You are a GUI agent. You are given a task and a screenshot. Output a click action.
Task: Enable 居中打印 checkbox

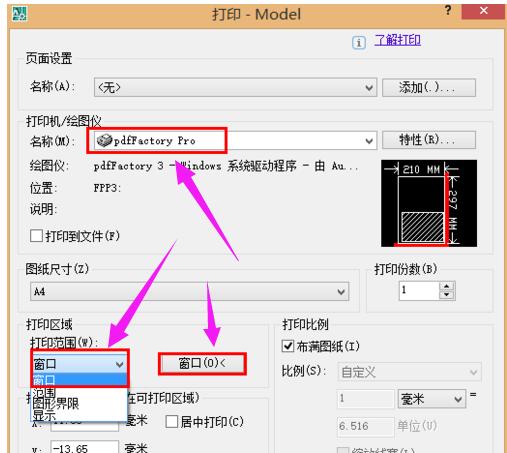click(x=171, y=422)
